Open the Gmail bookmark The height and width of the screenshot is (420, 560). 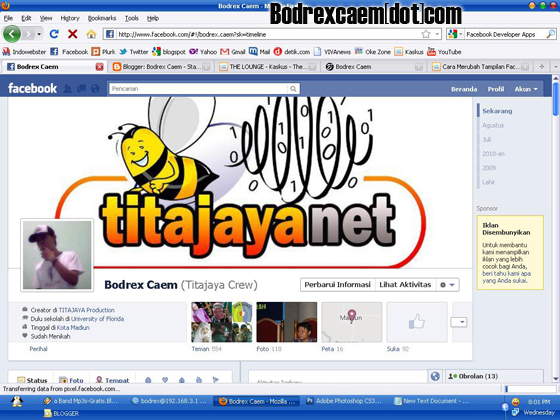point(233,52)
